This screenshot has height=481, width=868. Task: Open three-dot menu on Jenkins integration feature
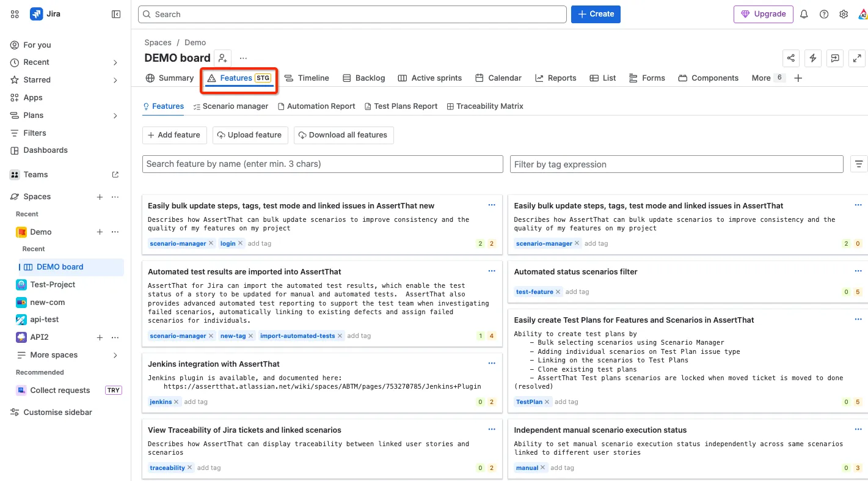point(492,363)
